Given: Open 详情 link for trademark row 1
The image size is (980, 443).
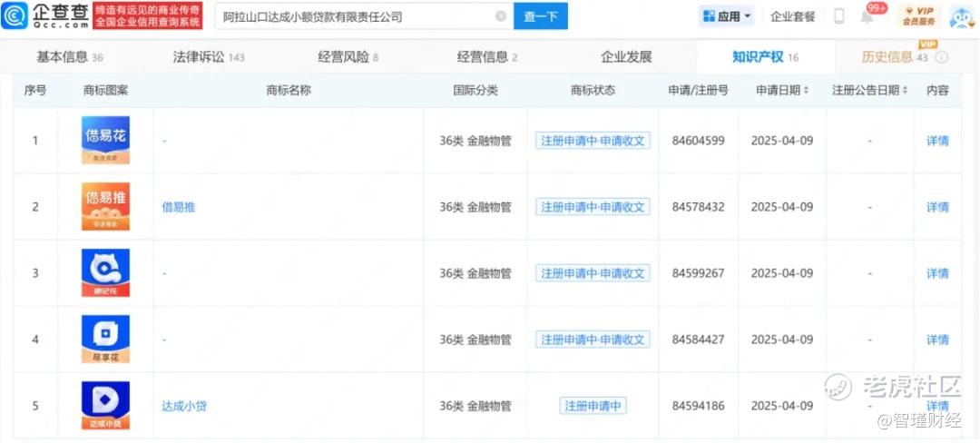Looking at the screenshot, I should pyautogui.click(x=937, y=141).
